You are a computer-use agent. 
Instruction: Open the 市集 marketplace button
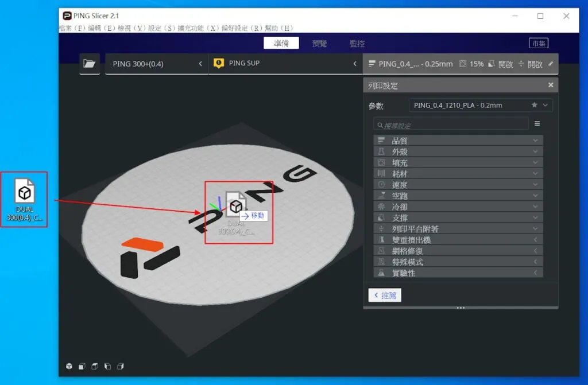point(539,43)
